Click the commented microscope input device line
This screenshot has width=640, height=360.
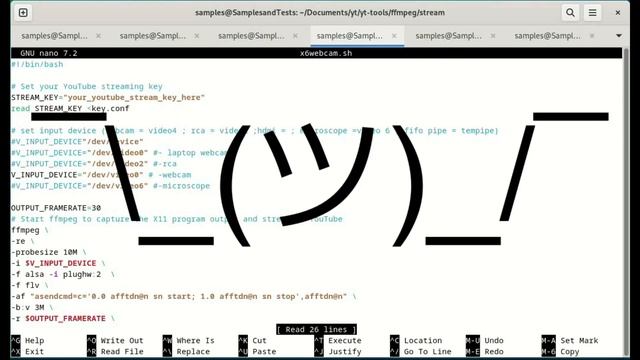(110, 186)
